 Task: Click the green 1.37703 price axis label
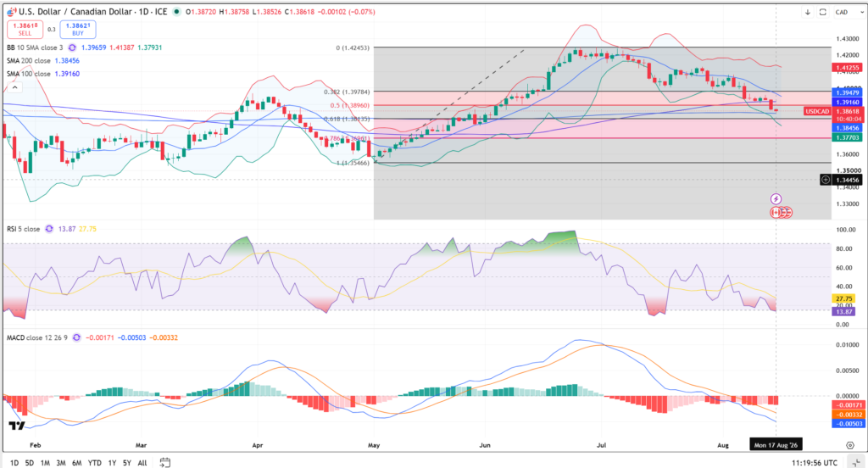pos(847,137)
